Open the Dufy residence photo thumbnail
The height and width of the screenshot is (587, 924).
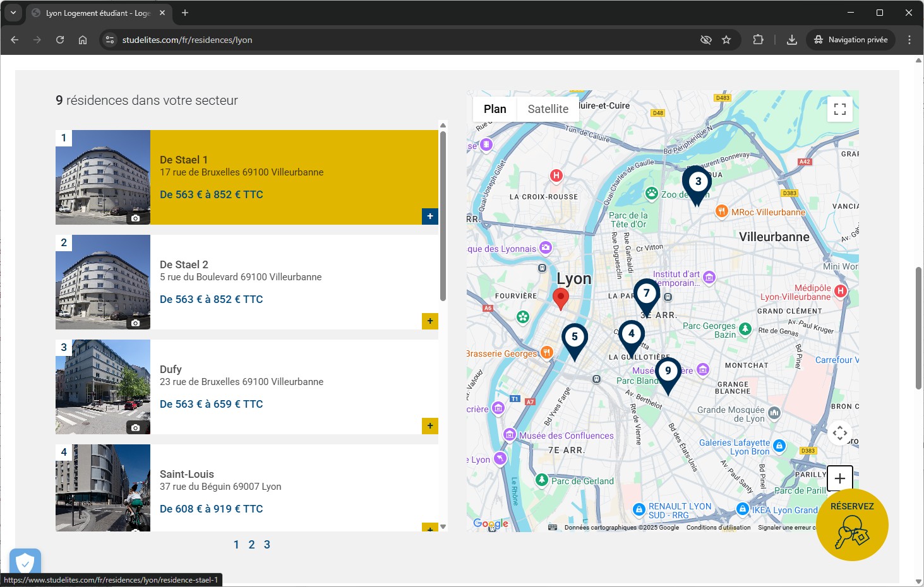pyautogui.click(x=103, y=387)
